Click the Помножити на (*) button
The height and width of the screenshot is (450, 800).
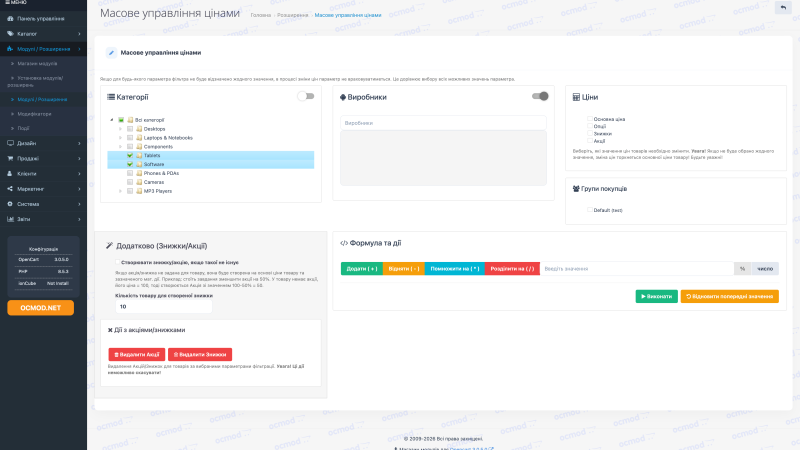click(x=455, y=268)
